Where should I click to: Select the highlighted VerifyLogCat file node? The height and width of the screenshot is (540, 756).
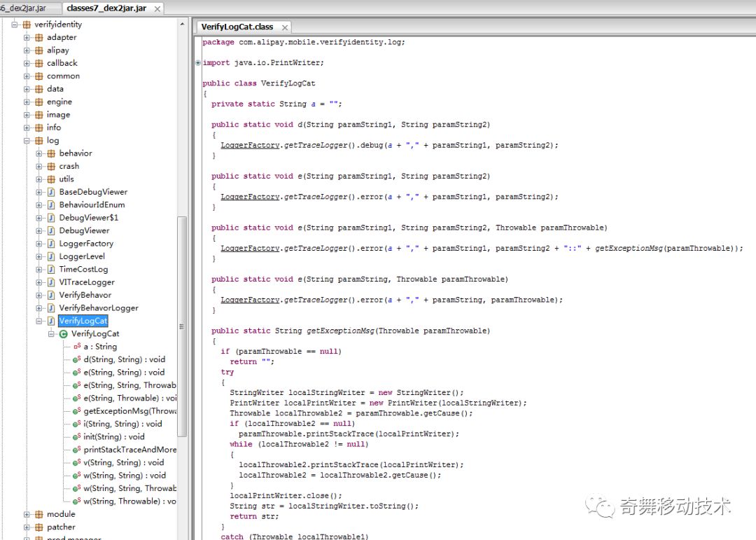[x=83, y=321]
